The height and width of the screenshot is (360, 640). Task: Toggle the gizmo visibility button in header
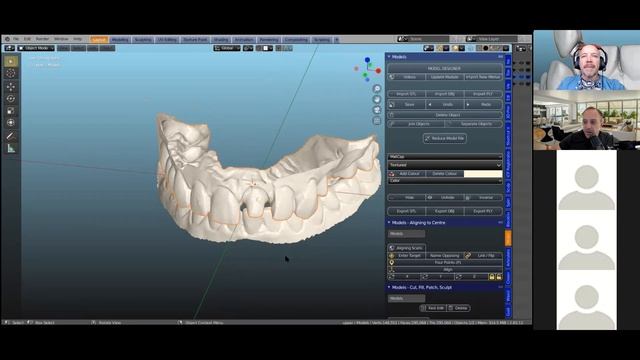(x=441, y=48)
